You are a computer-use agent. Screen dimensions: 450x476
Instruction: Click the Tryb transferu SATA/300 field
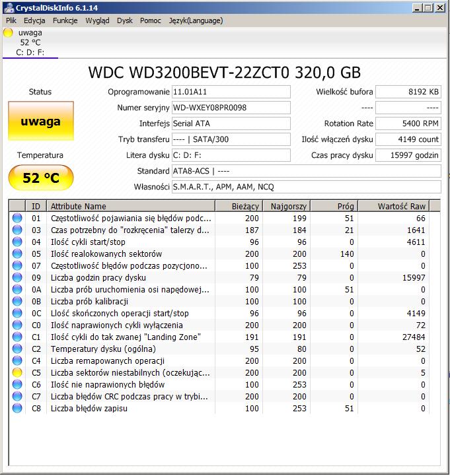pyautogui.click(x=231, y=139)
